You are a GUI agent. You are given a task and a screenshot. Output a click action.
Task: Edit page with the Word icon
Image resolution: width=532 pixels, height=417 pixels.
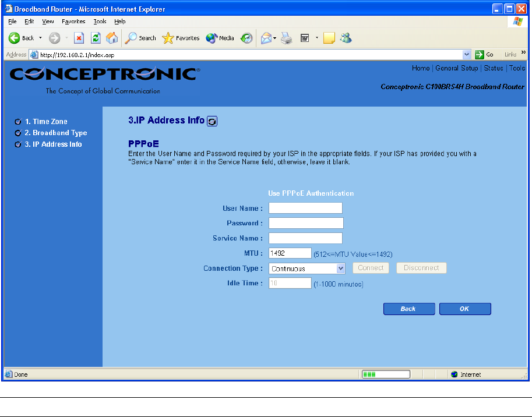pos(305,38)
